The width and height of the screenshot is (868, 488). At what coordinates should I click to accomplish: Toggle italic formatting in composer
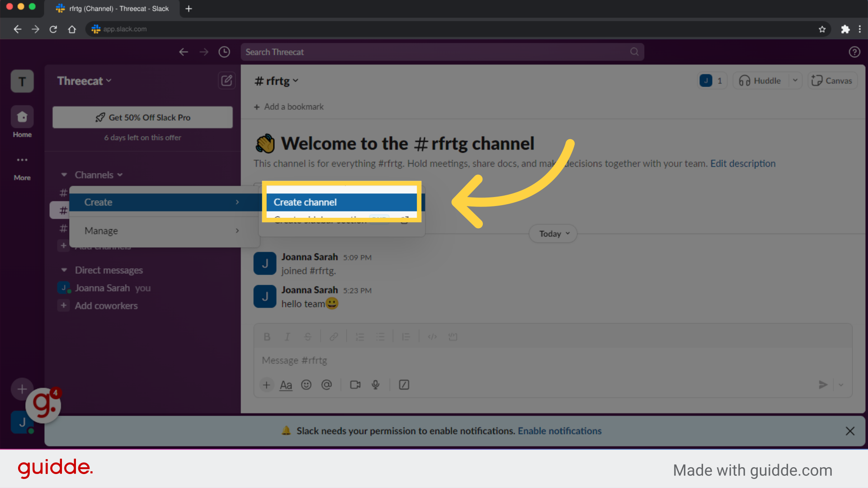(287, 337)
